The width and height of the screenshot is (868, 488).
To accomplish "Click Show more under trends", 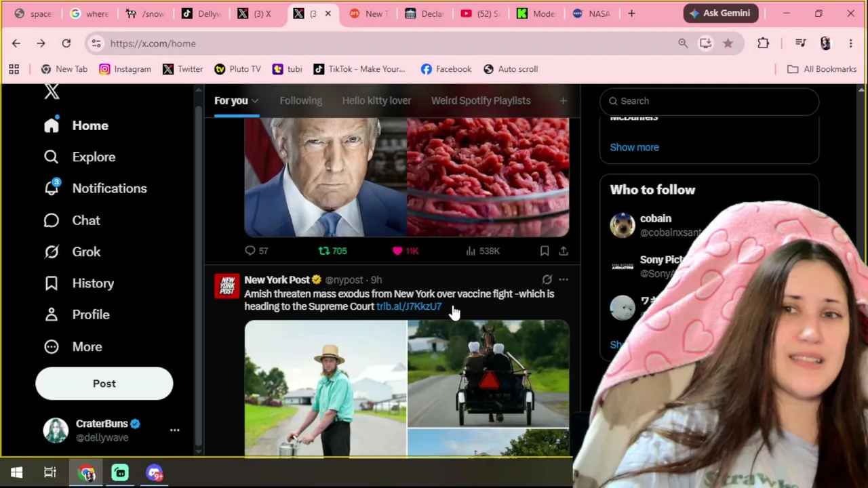I will point(634,147).
